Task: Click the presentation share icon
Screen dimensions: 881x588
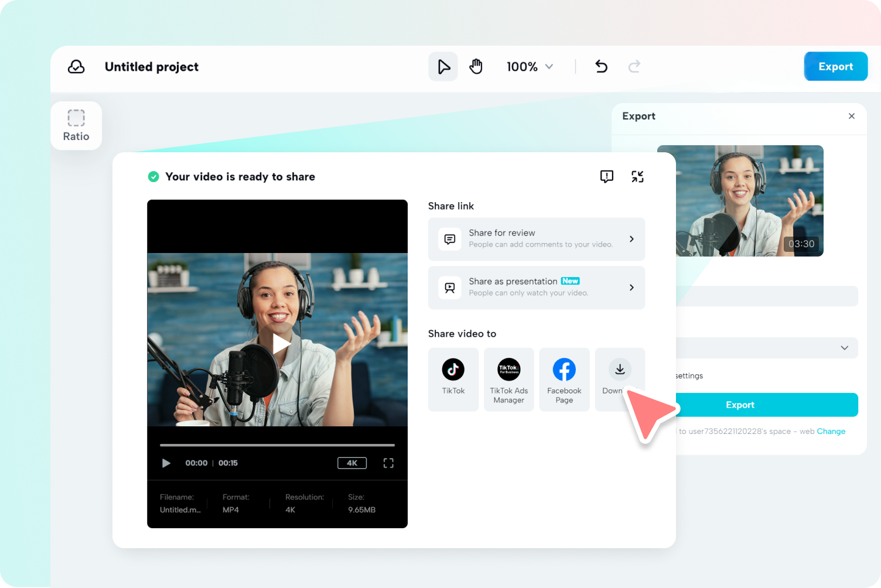Action: point(450,288)
